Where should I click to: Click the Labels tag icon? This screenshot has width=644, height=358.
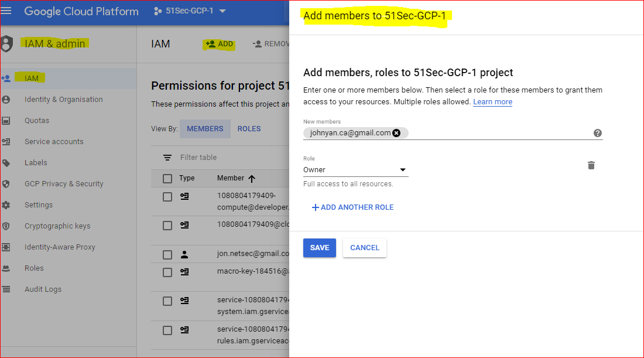coord(6,163)
